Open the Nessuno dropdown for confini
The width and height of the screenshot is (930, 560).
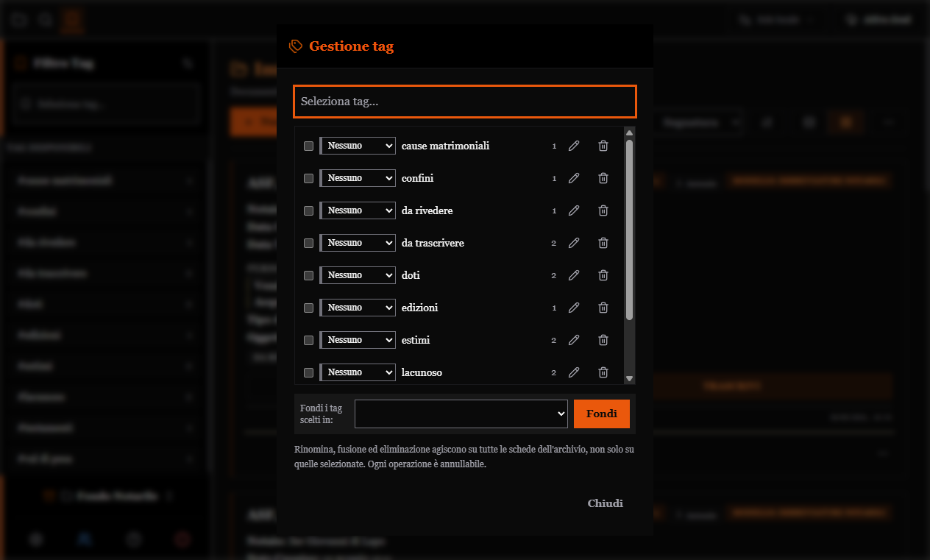tap(358, 178)
